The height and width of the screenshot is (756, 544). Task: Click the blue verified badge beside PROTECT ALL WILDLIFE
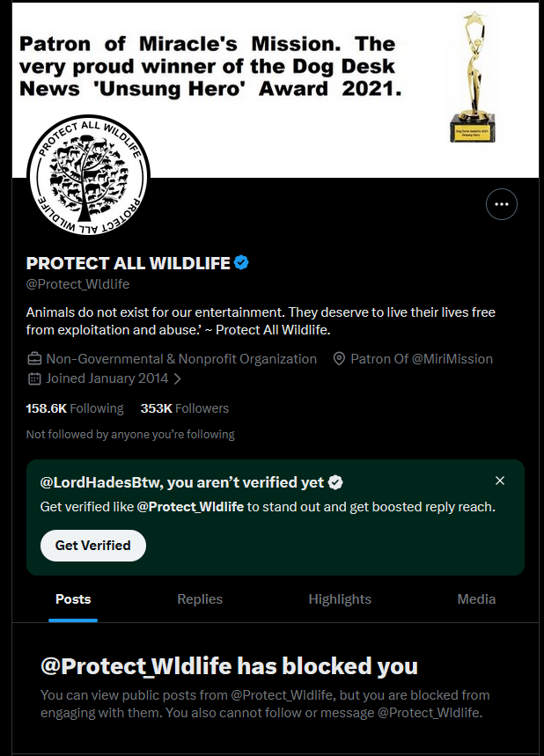241,263
